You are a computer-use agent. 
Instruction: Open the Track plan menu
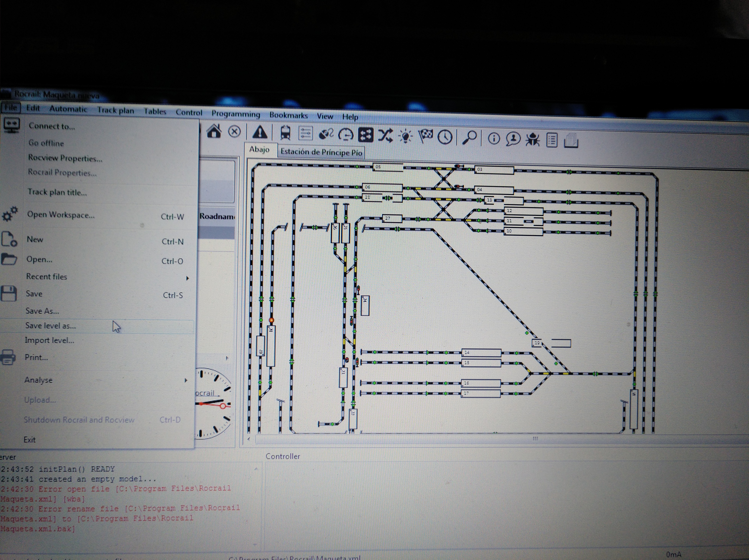[116, 110]
